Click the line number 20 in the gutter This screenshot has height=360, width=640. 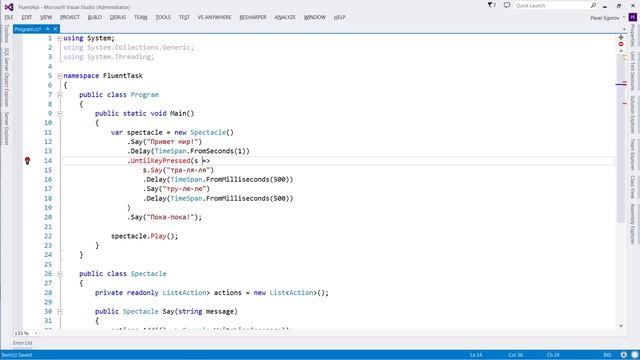[x=48, y=217]
